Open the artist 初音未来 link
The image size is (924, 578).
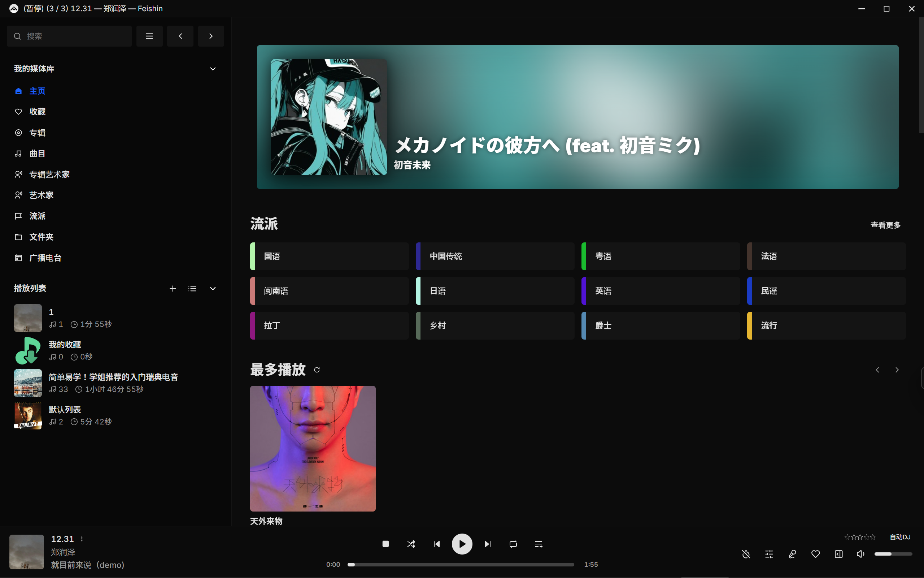tap(412, 165)
